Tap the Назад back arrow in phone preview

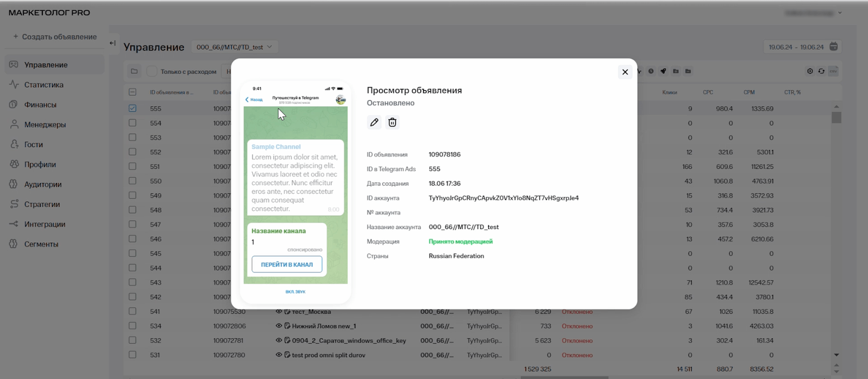pyautogui.click(x=254, y=99)
